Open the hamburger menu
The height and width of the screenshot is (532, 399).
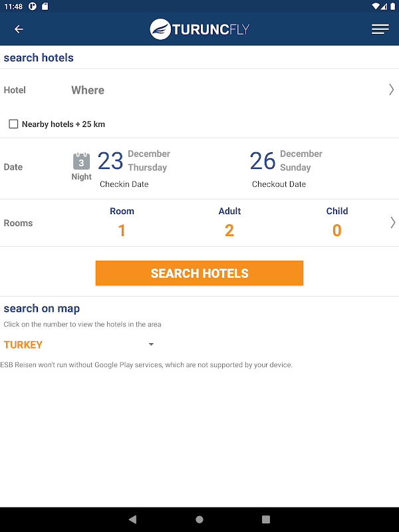[380, 29]
